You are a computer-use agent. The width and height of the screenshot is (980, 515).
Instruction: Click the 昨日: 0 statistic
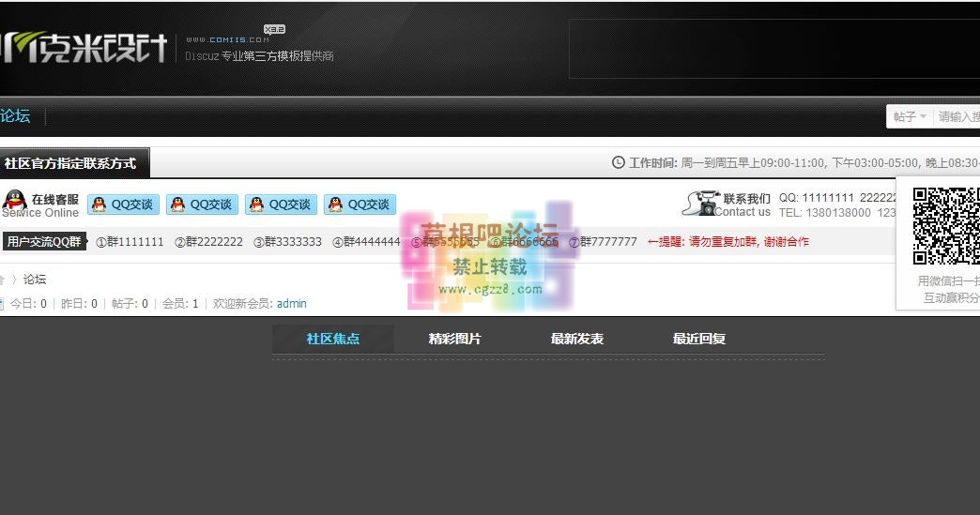coord(79,303)
